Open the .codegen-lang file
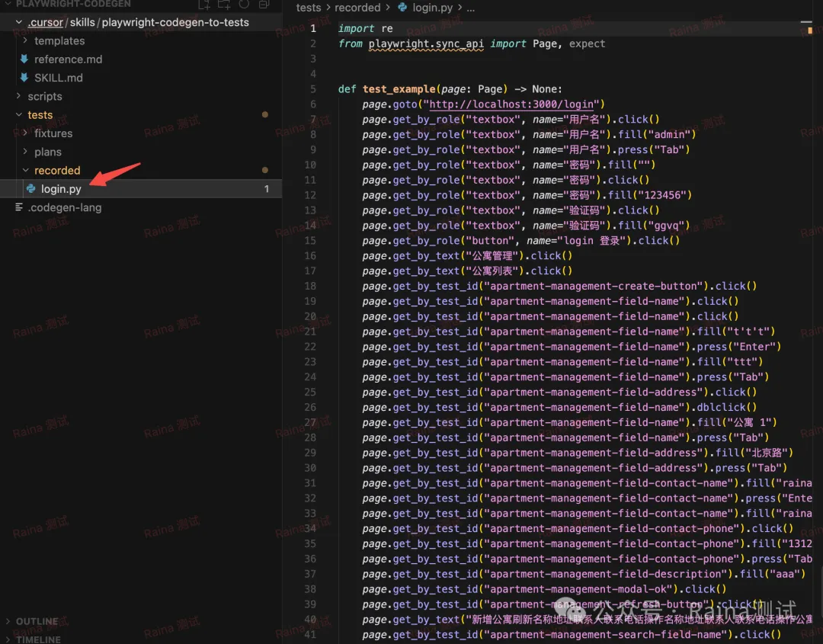823x644 pixels. (65, 207)
